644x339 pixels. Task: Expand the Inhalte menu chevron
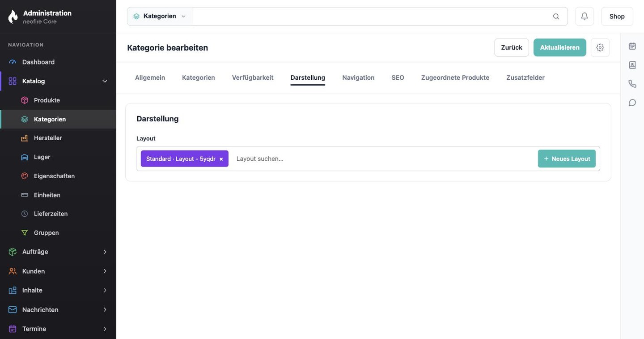tap(105, 290)
